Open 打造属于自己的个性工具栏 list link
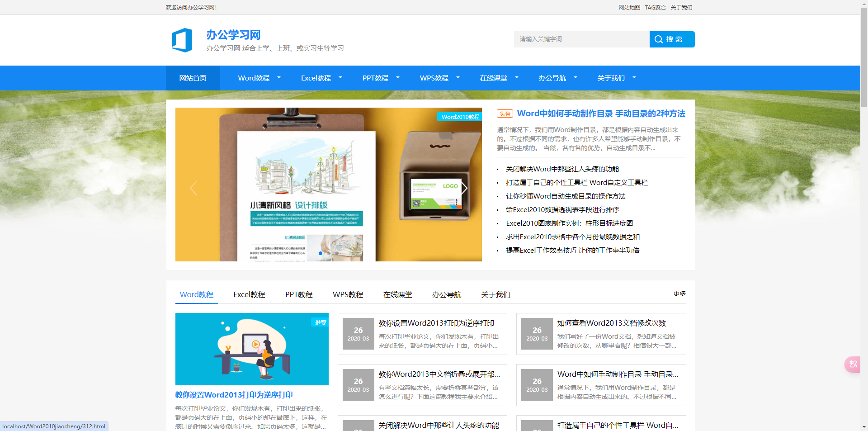The image size is (868, 431). (x=577, y=182)
